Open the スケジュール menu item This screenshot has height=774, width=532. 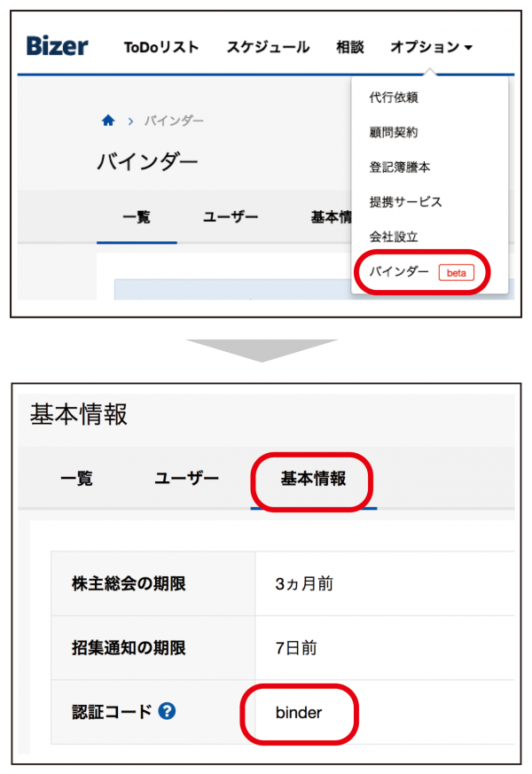click(268, 47)
